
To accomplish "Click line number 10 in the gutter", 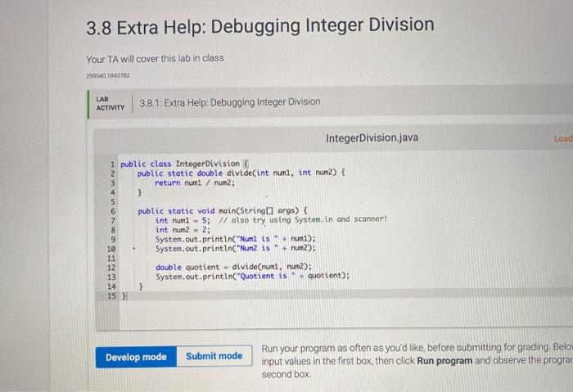I will [111, 249].
